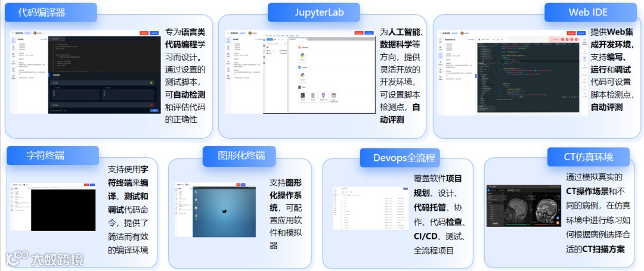Select the 专为语言类代码编程学习而设计 description
This screenshot has height=271, width=644.
point(185,76)
